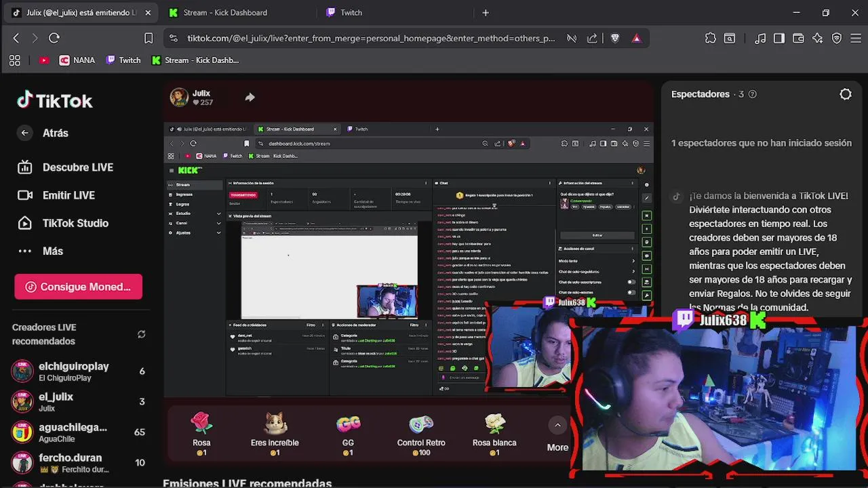This screenshot has width=868, height=488.
Task: Go back one page in the browser
Action: (x=16, y=39)
